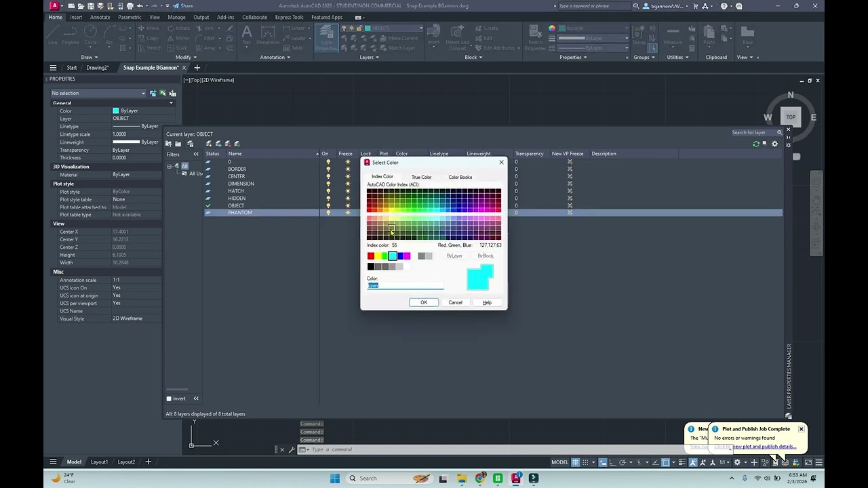Viewport: 868px width, 488px height.
Task: Add a new layout with plus icon
Action: tap(148, 462)
